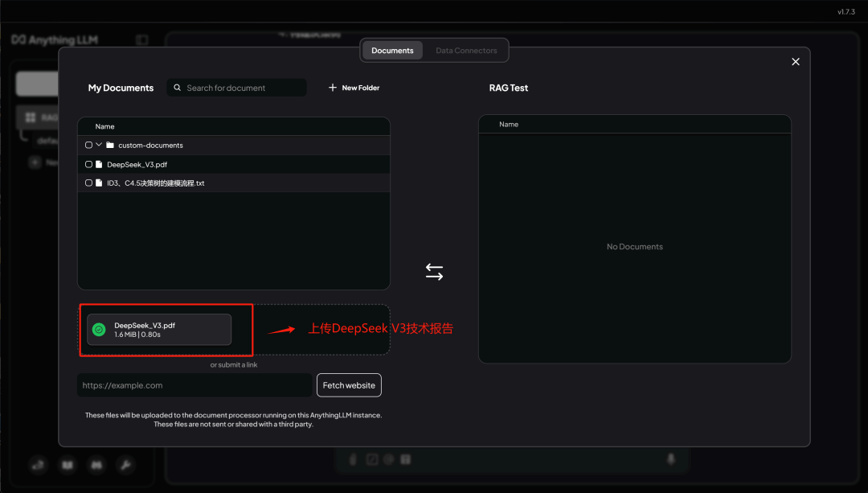Click the RAG Test workspace heading

pos(508,88)
